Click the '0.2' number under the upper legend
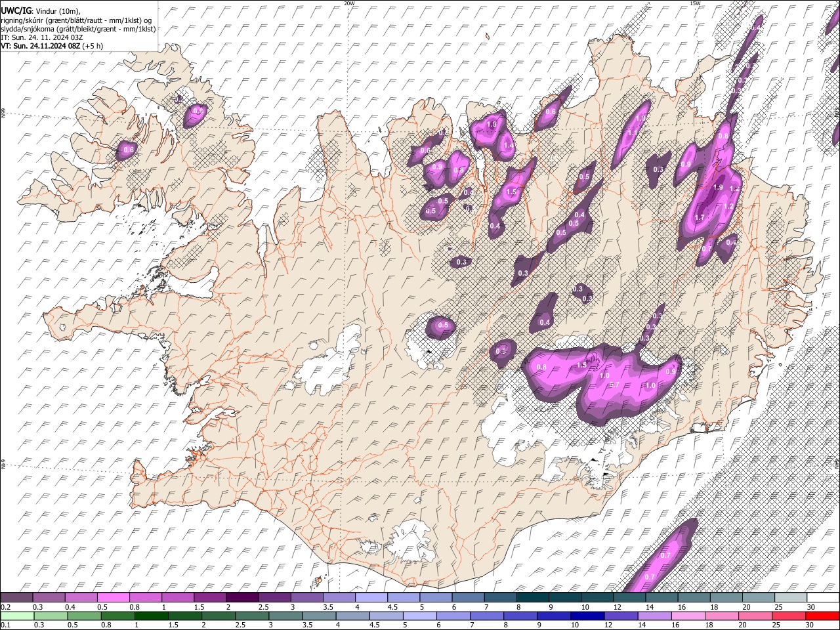Screen dimensions: 840x630 [5, 607]
